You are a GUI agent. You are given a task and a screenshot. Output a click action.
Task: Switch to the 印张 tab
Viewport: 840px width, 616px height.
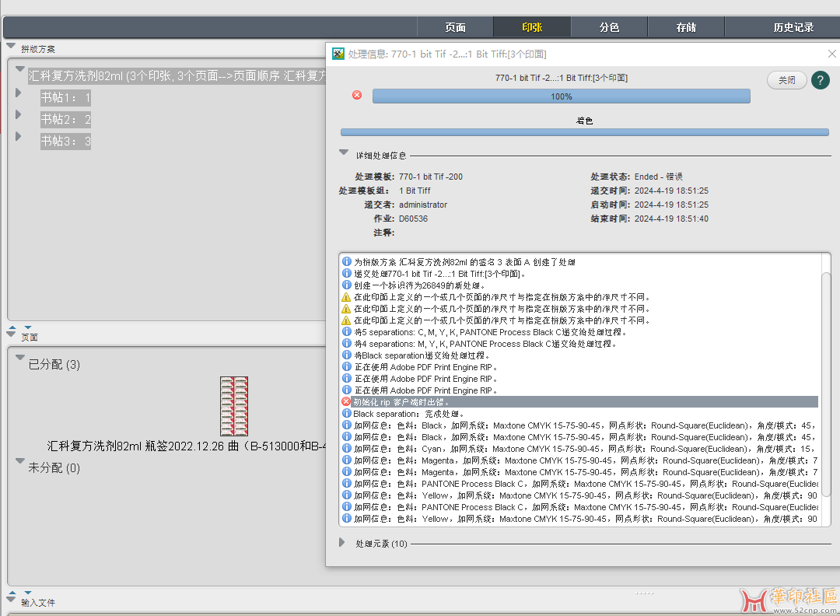[532, 27]
